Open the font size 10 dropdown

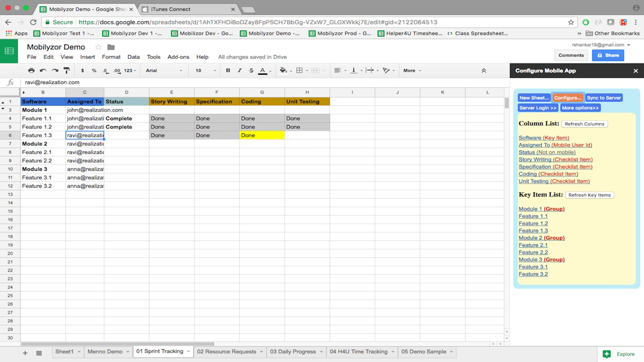pyautogui.click(x=205, y=71)
